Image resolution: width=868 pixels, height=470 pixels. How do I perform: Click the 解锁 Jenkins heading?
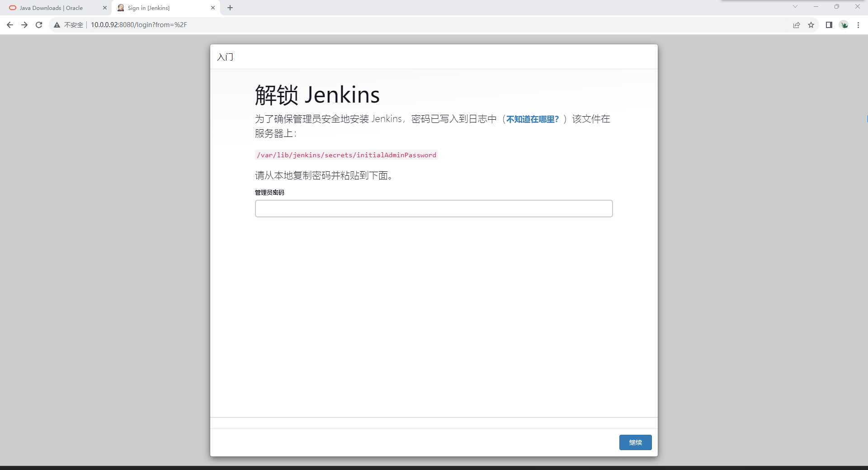pyautogui.click(x=317, y=95)
